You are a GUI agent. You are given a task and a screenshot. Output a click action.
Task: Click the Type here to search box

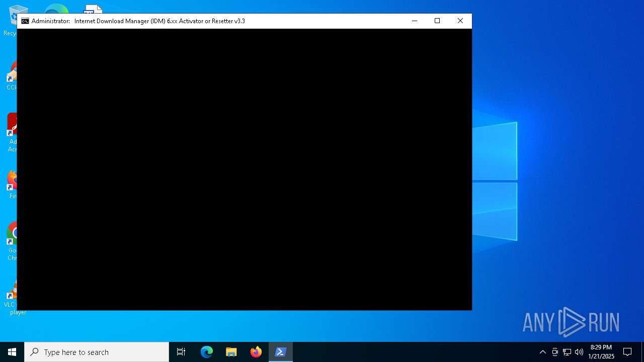click(x=97, y=352)
